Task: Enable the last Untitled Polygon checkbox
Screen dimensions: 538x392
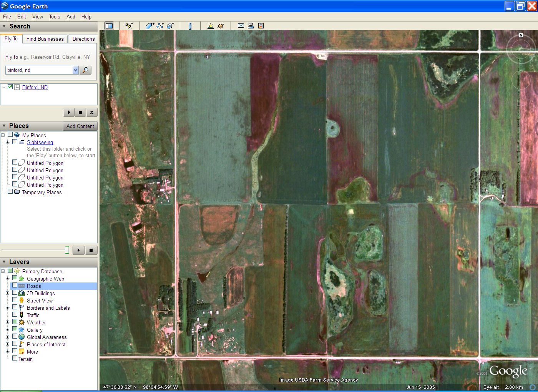Action: (x=15, y=184)
